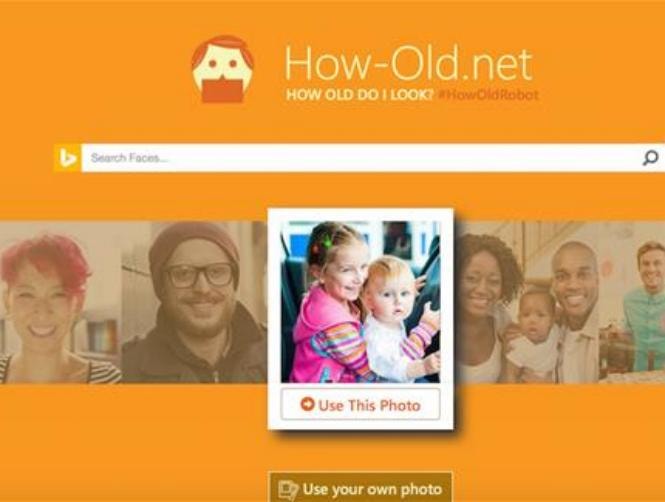Select the bald smiling man in family photo

577,312
